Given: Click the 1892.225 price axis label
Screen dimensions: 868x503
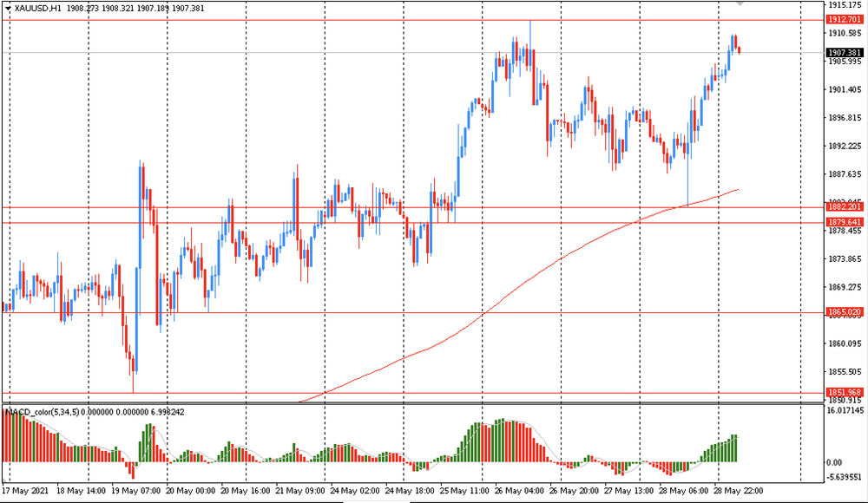Looking at the screenshot, I should pos(845,146).
